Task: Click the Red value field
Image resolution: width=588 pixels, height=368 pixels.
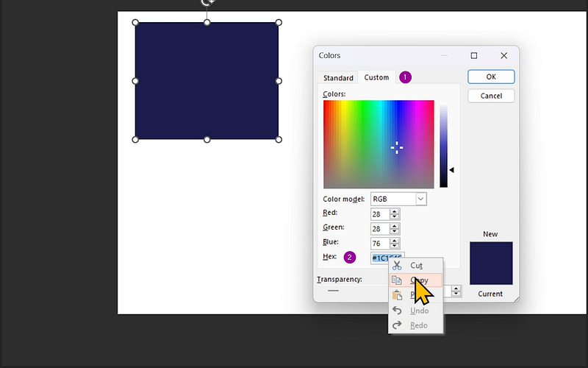Action: coord(380,214)
